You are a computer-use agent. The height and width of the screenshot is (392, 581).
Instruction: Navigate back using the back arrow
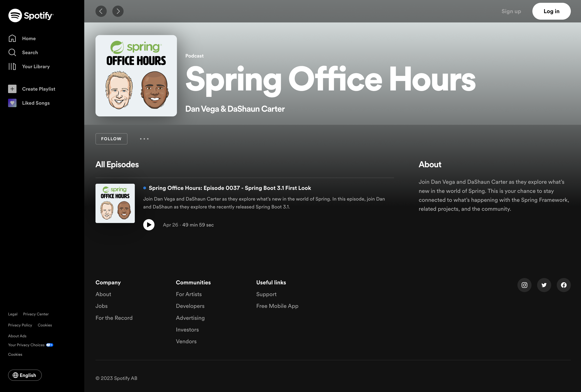tap(101, 11)
